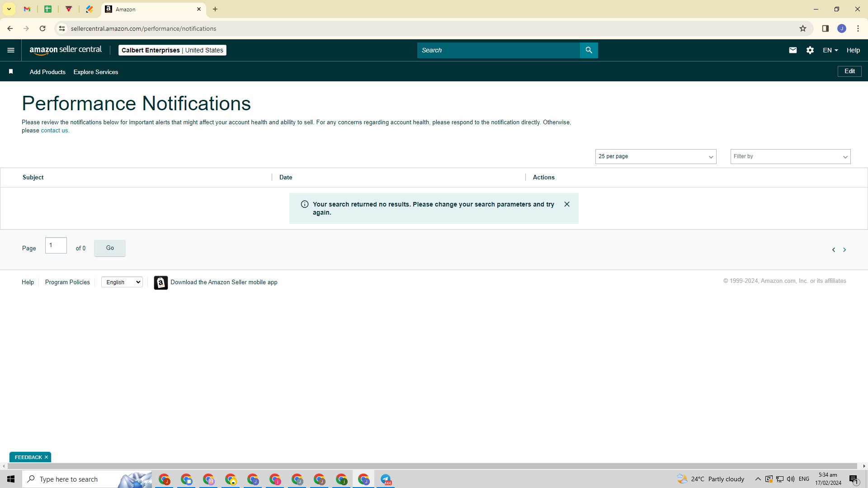Open the messages envelope icon

coord(793,50)
